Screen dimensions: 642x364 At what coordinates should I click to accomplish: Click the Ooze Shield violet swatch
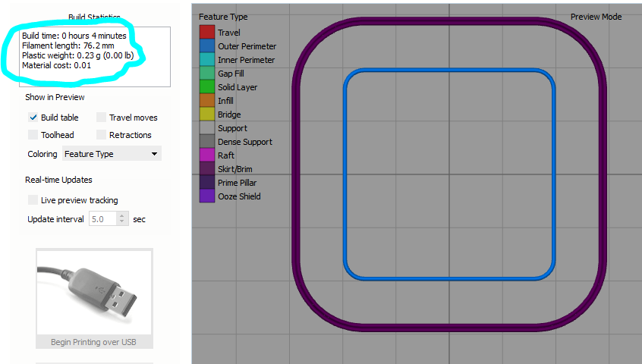point(206,196)
